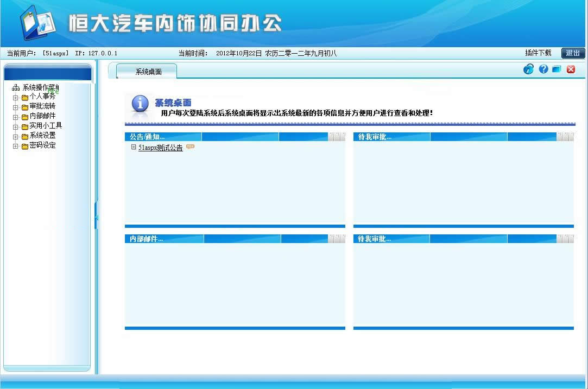Collapse the left sidebar with its arrow
This screenshot has width=588, height=389.
point(97,216)
